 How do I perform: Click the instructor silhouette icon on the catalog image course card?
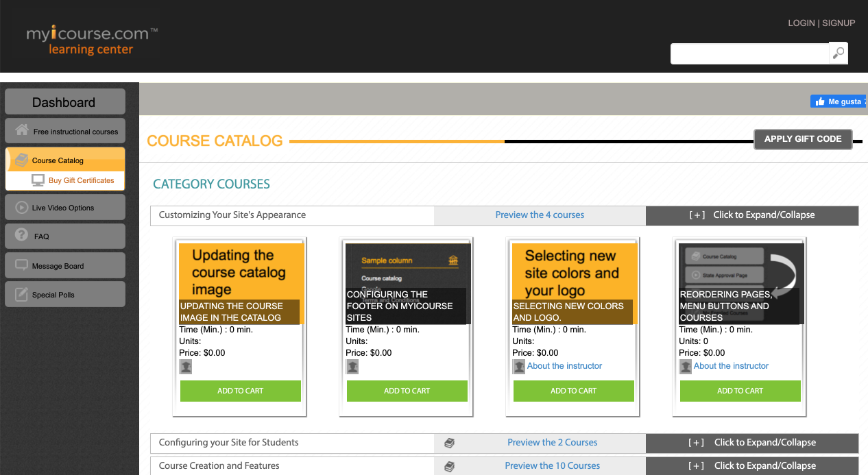185,366
